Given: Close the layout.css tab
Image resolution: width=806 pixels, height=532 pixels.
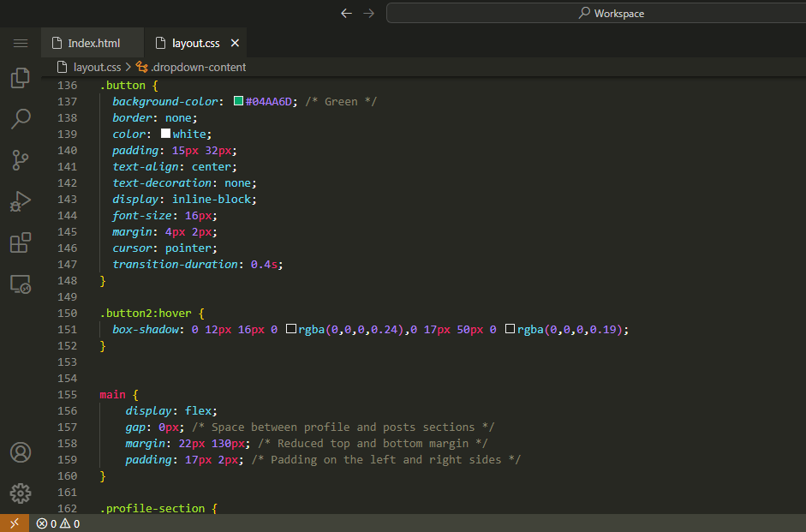Looking at the screenshot, I should (x=235, y=43).
